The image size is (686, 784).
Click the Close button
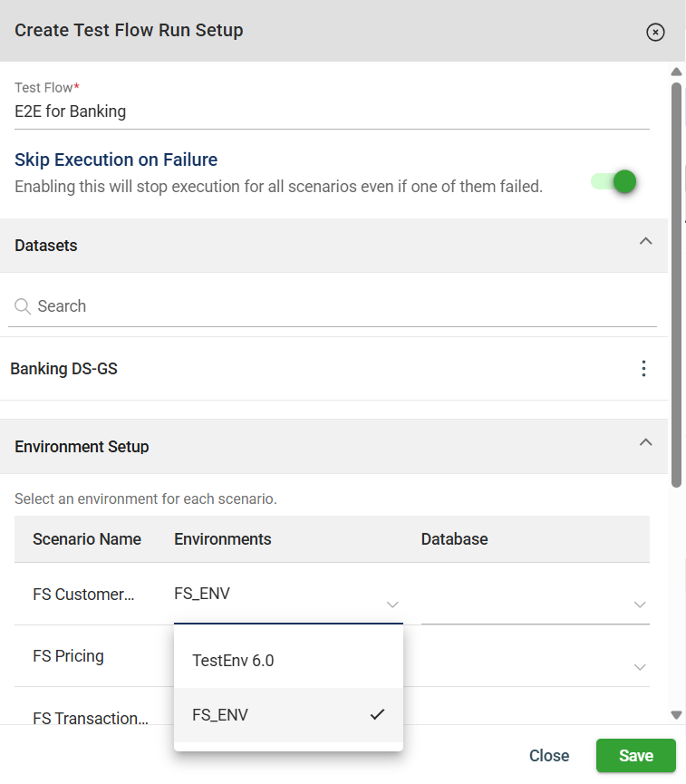pos(549,756)
